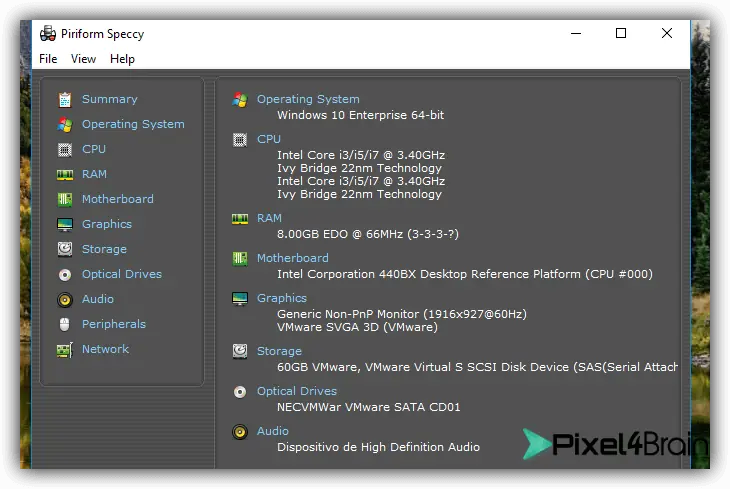730x489 pixels.
Task: Open the File menu
Action: 48,59
